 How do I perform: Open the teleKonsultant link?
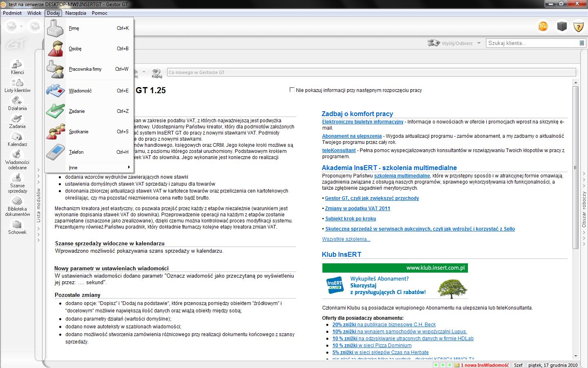(x=339, y=150)
